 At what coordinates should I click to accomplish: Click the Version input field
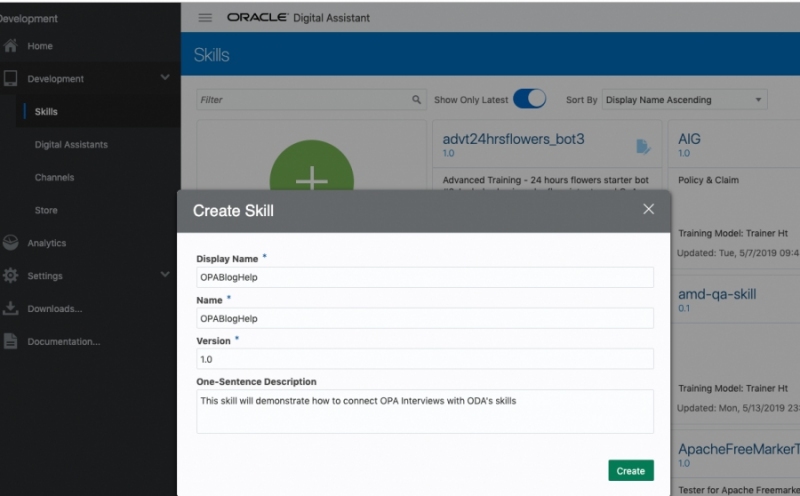click(425, 359)
